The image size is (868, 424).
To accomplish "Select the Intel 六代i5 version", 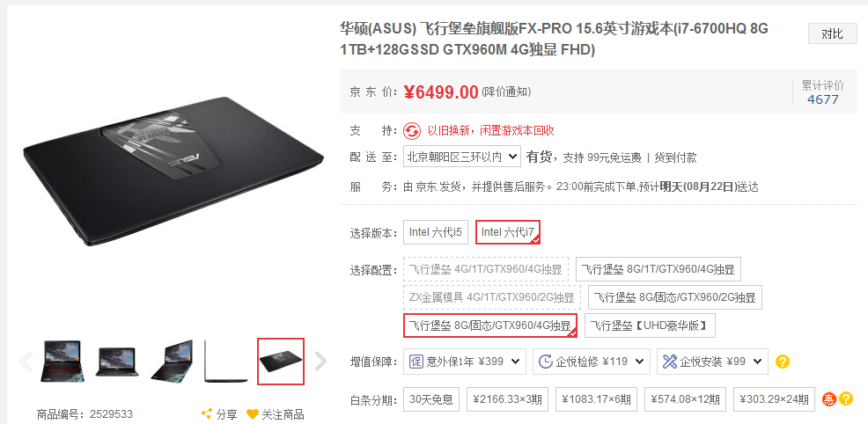I will coord(436,233).
